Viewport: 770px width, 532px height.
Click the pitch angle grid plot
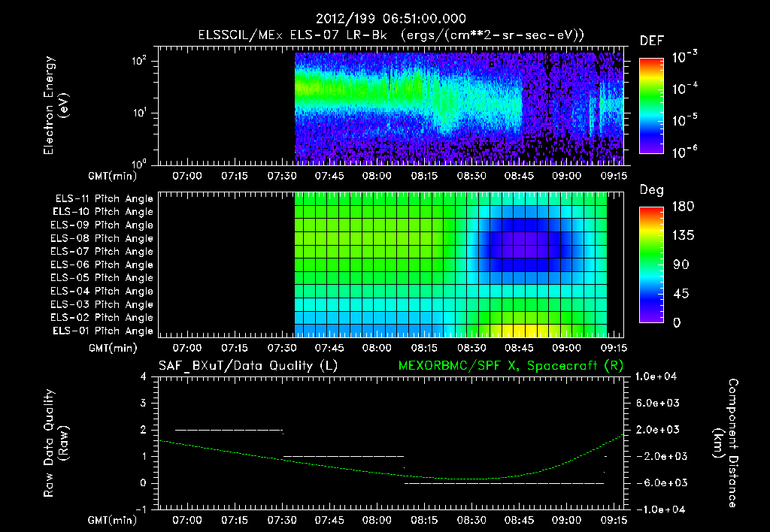[x=391, y=264]
